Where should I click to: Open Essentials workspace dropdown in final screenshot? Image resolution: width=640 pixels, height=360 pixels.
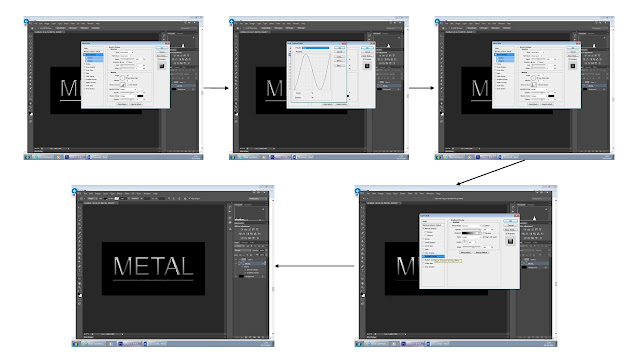point(258,198)
